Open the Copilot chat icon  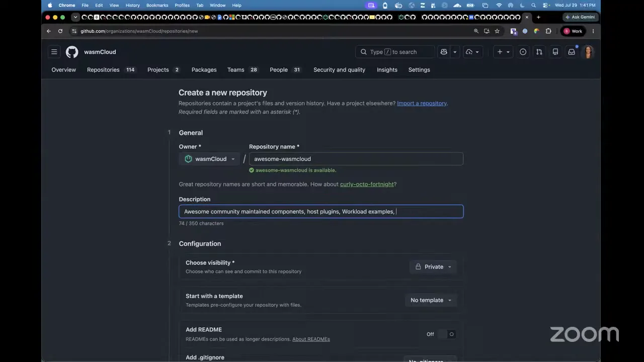(x=444, y=52)
